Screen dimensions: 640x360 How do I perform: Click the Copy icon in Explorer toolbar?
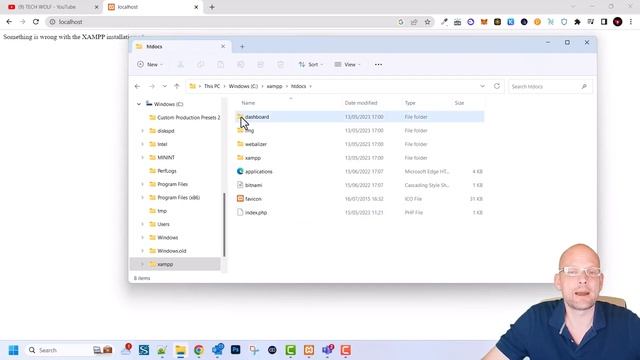[200, 64]
